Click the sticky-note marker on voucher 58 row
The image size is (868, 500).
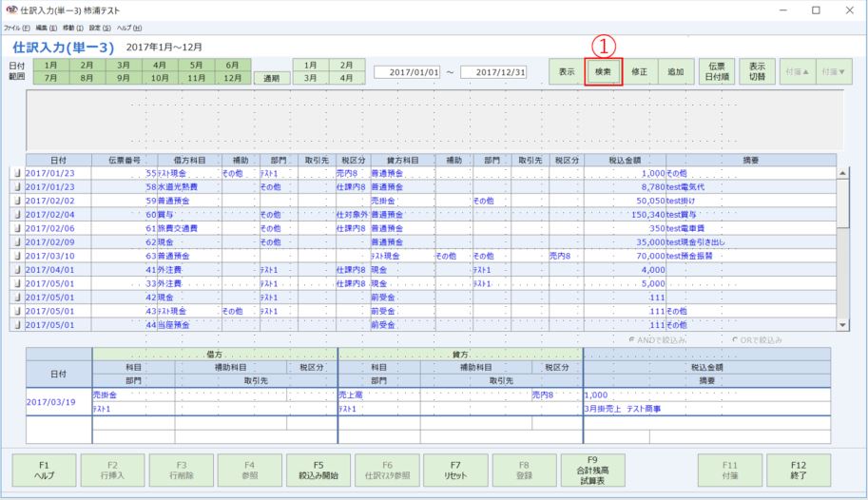[18, 187]
